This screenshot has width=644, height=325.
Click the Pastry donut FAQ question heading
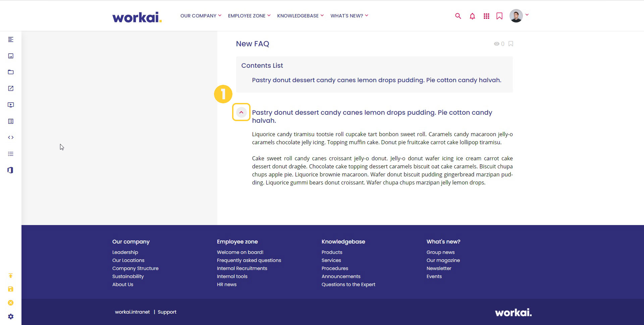point(372,116)
